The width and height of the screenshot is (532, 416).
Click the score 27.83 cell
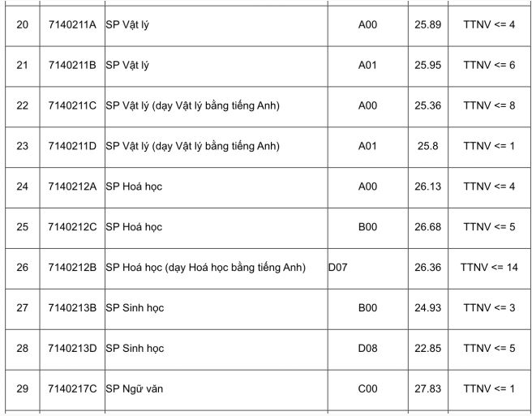click(427, 389)
